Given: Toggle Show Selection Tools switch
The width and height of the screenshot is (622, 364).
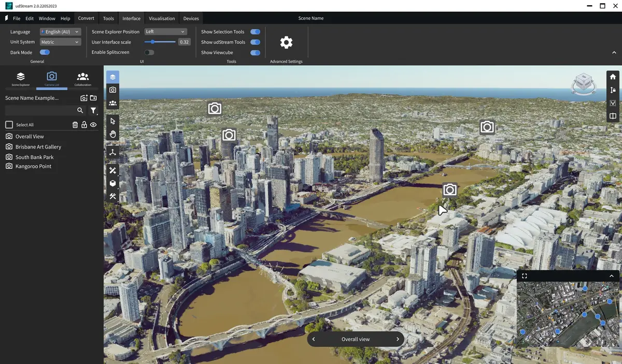Looking at the screenshot, I should (255, 32).
